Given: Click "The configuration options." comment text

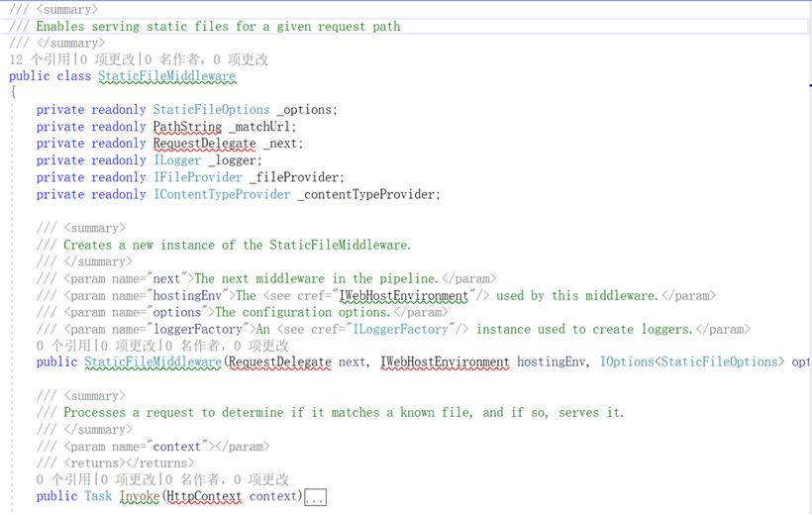Looking at the screenshot, I should [x=302, y=312].
